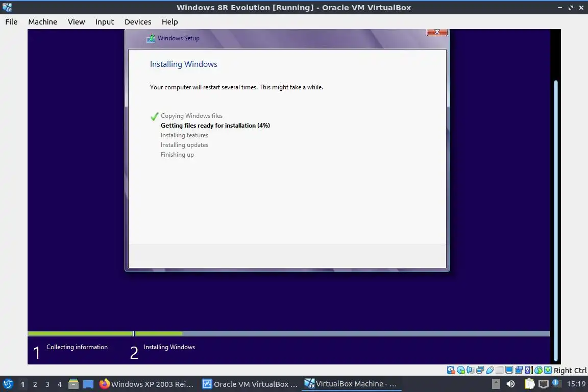The image size is (588, 392).
Task: Click the green checkmark beside Copying Windows files
Action: (154, 116)
